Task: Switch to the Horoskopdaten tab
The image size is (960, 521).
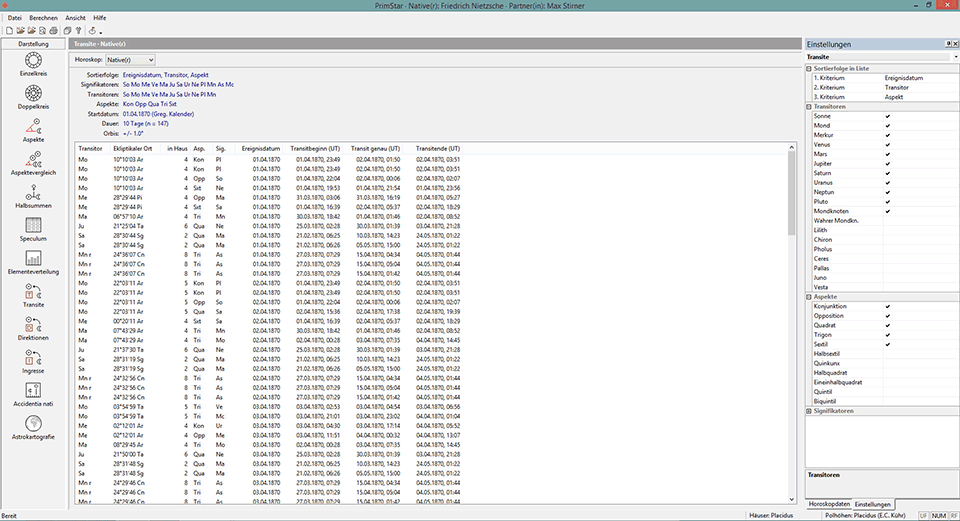Action: coord(829,504)
